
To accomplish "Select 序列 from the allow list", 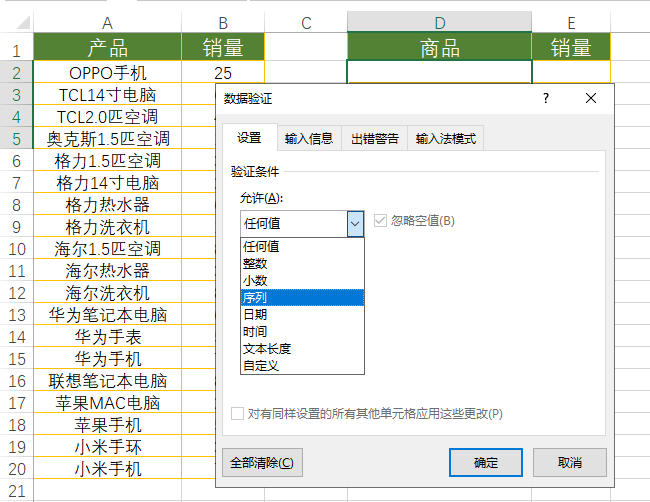I will pyautogui.click(x=302, y=297).
